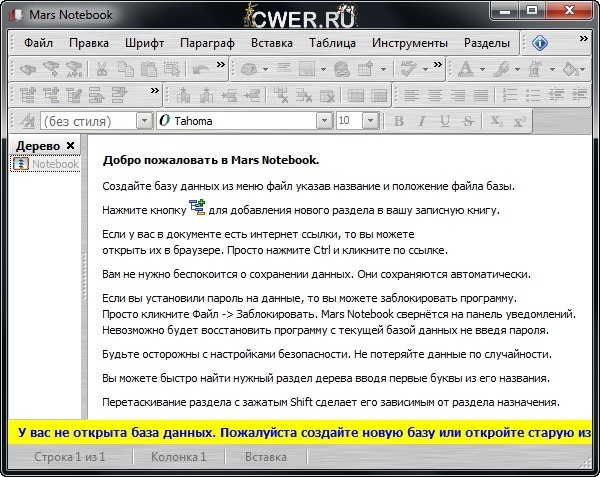Close the Дерево tree panel
The image size is (600, 477).
click(70, 146)
